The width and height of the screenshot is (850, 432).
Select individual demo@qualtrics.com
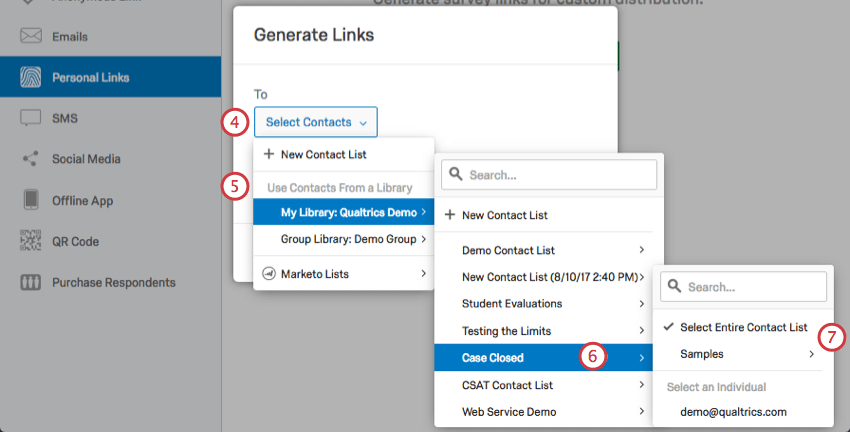733,411
